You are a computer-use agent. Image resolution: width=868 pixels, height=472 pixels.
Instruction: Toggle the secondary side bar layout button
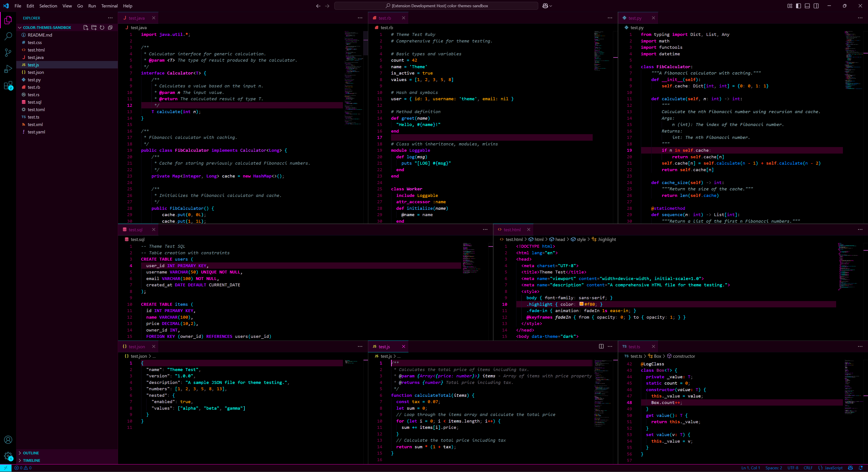(x=816, y=6)
